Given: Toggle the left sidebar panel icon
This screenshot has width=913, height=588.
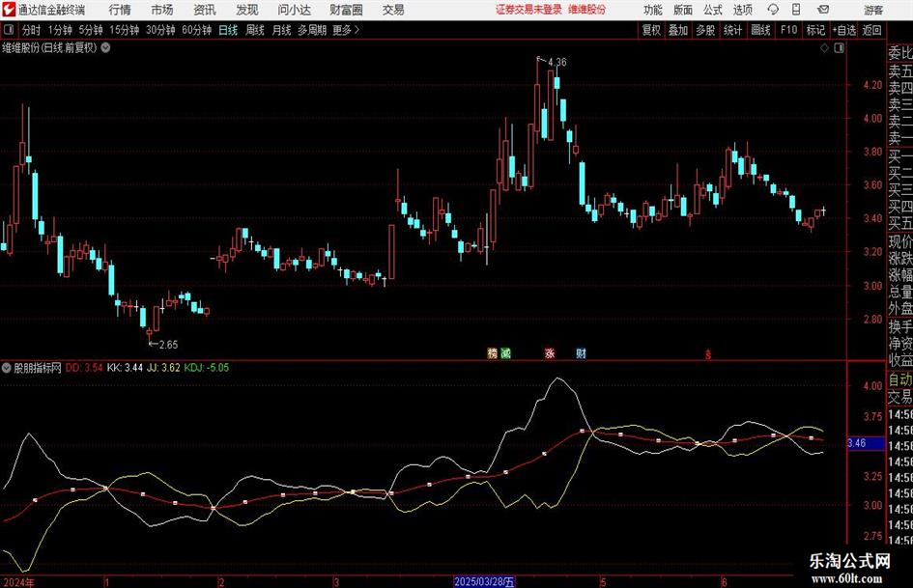Looking at the screenshot, I should [9, 30].
